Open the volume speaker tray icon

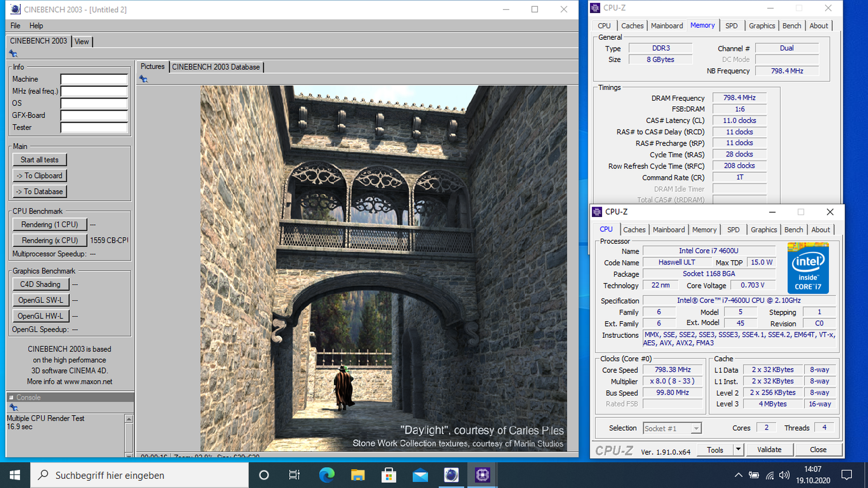click(x=785, y=475)
